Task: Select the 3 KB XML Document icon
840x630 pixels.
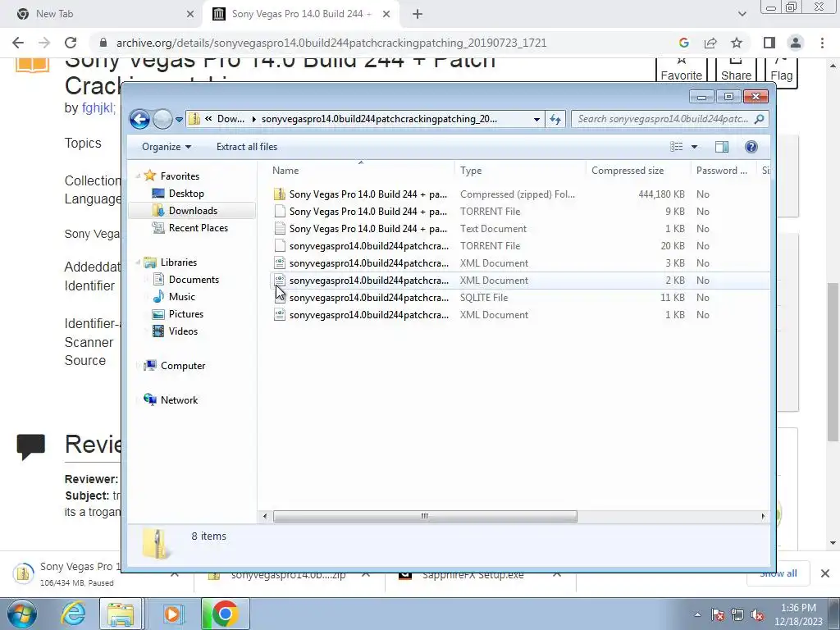Action: tap(279, 262)
